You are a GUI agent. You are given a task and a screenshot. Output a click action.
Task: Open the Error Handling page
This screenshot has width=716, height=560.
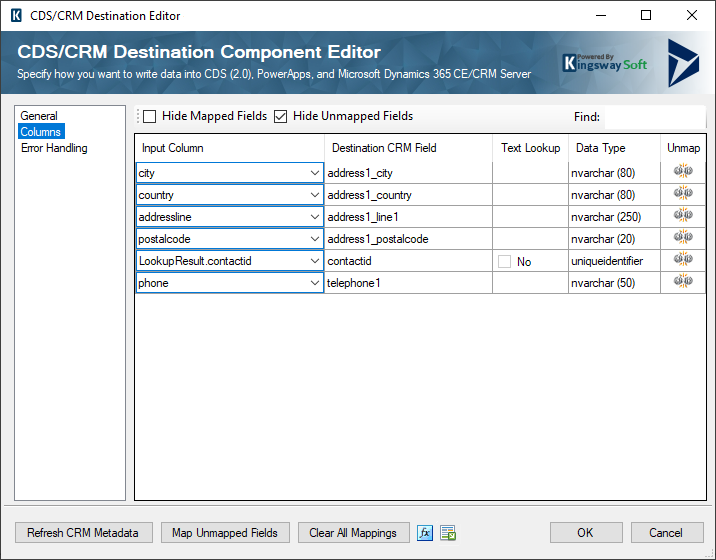54,148
